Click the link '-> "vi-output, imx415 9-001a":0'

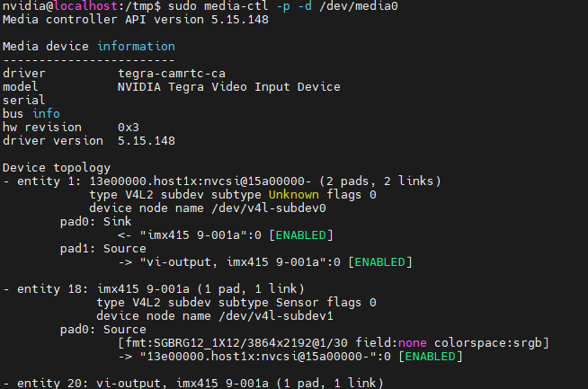pos(229,262)
